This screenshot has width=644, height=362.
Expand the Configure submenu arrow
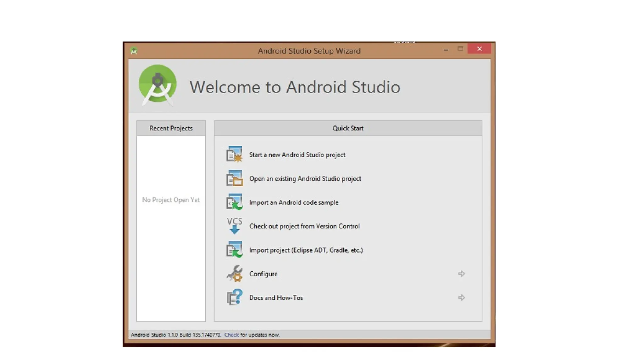[461, 274]
